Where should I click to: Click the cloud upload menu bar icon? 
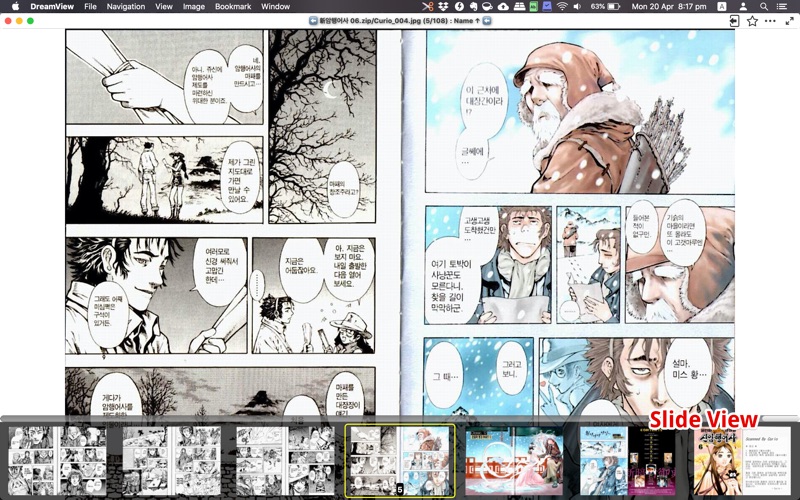point(503,7)
